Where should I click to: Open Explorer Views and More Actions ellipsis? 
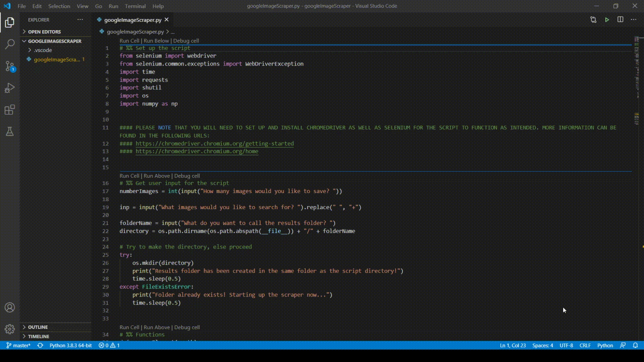[80, 20]
